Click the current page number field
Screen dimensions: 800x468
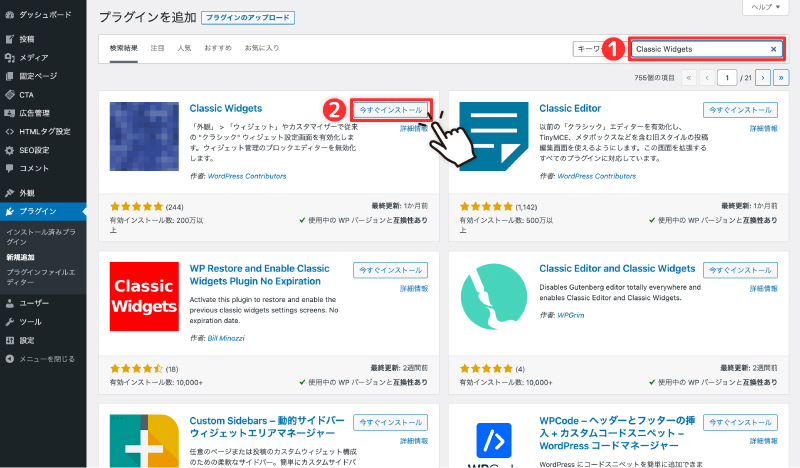pyautogui.click(x=727, y=78)
